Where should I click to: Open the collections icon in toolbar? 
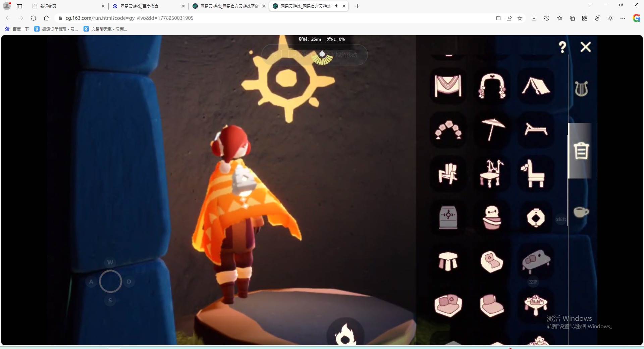(x=572, y=18)
